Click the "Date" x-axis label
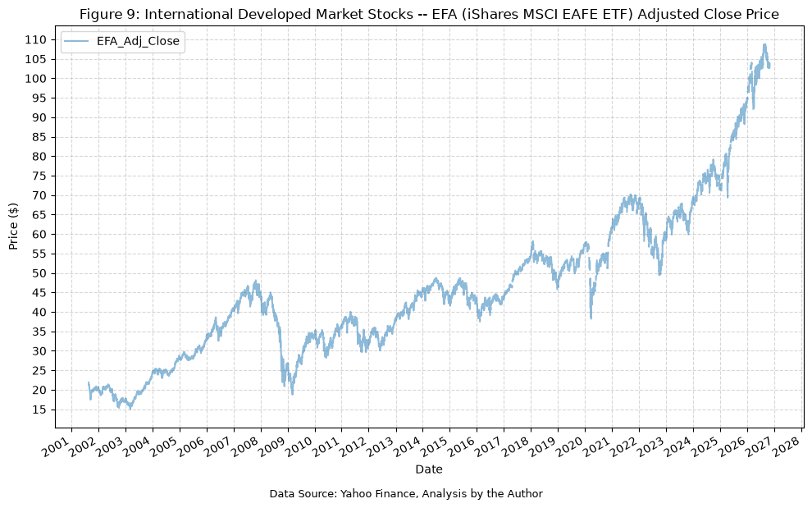Screen dimensions: 812x508 429,469
